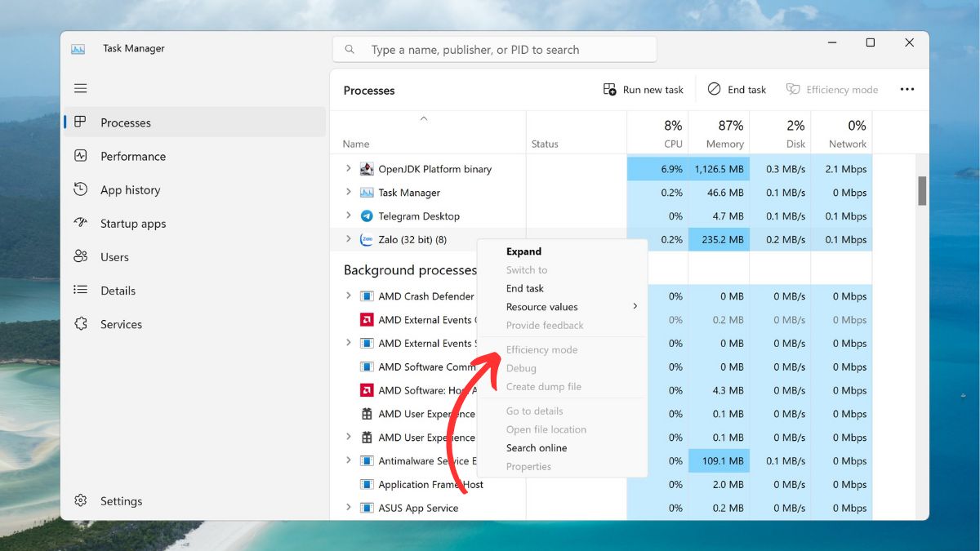The height and width of the screenshot is (551, 980).
Task: Click the Application Frame Host icon
Action: [367, 484]
